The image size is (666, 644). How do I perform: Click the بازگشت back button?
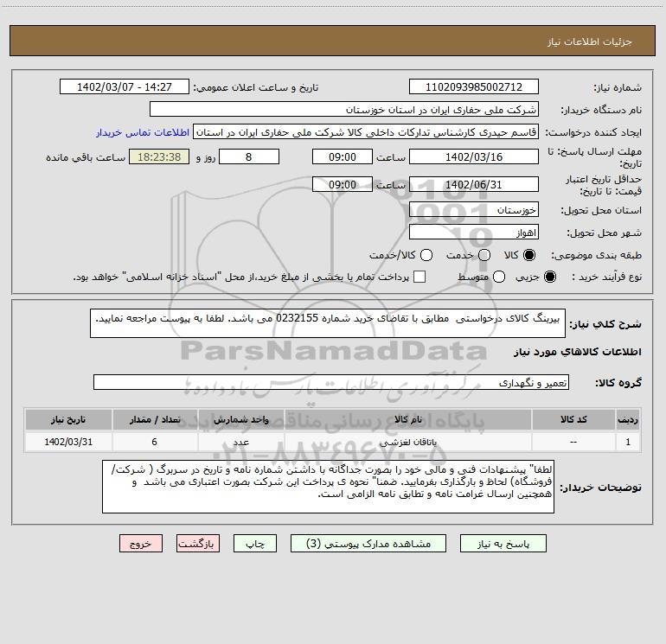[198, 544]
